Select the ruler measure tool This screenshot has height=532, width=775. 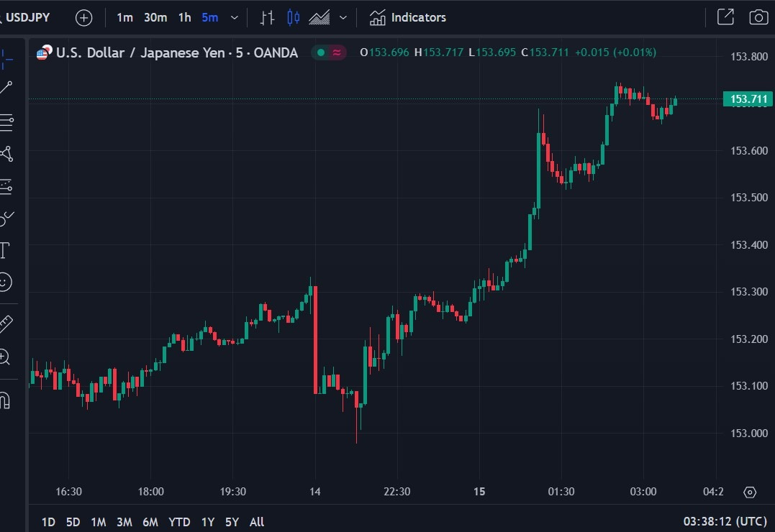[x=6, y=324]
